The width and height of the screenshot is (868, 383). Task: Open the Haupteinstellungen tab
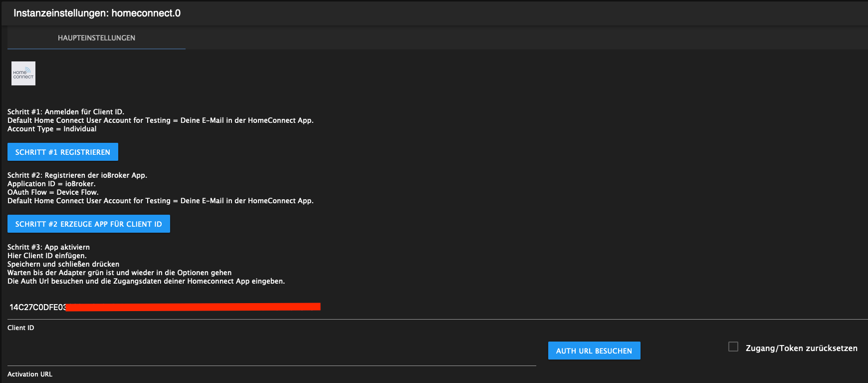[96, 38]
